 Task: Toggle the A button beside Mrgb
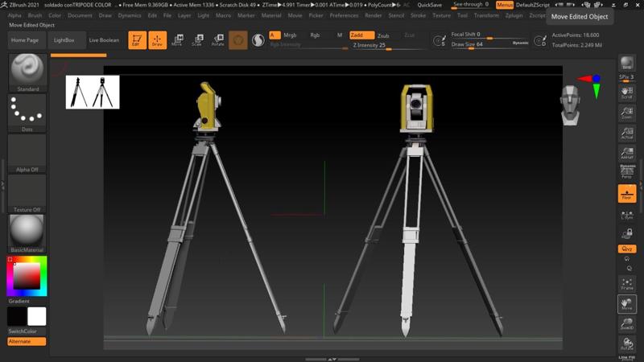coord(275,35)
